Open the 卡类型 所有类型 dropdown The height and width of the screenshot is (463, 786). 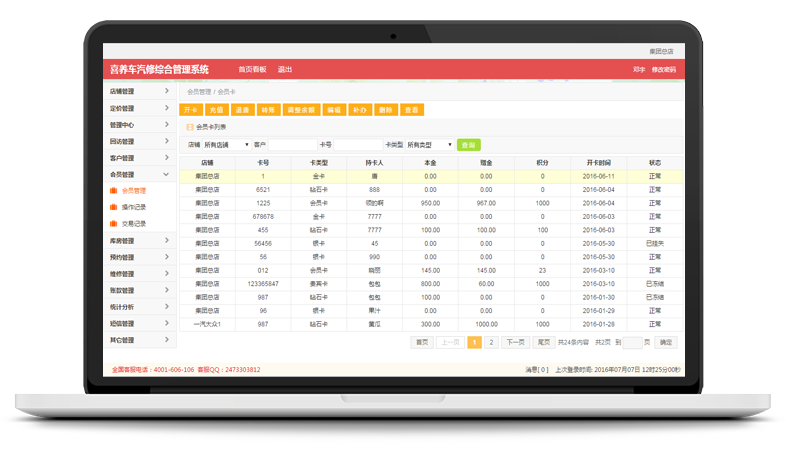tap(429, 145)
